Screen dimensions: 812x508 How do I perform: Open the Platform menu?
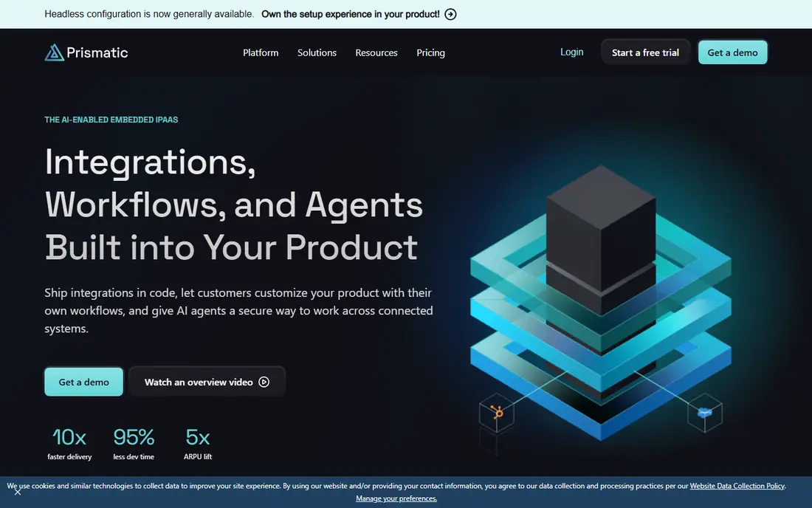[261, 53]
